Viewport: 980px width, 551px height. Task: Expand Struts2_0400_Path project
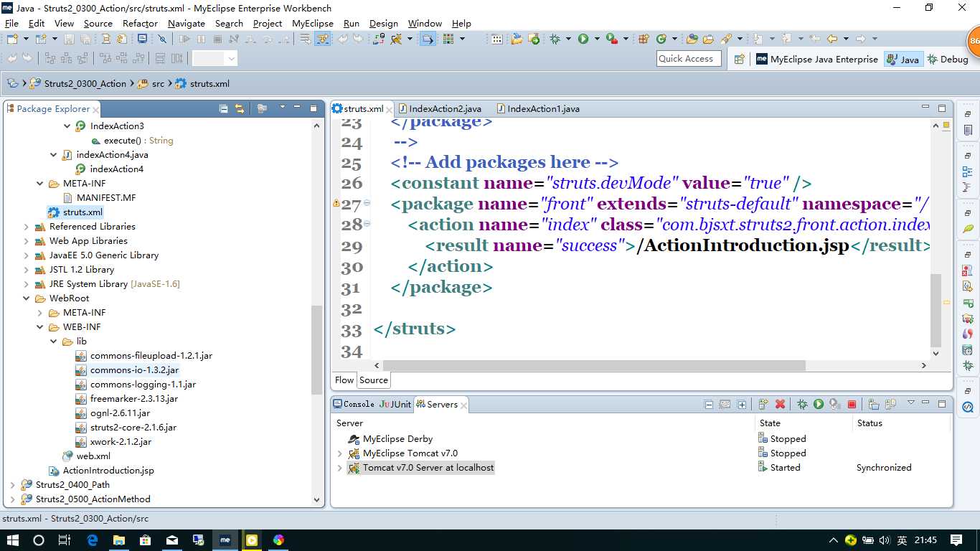click(12, 485)
